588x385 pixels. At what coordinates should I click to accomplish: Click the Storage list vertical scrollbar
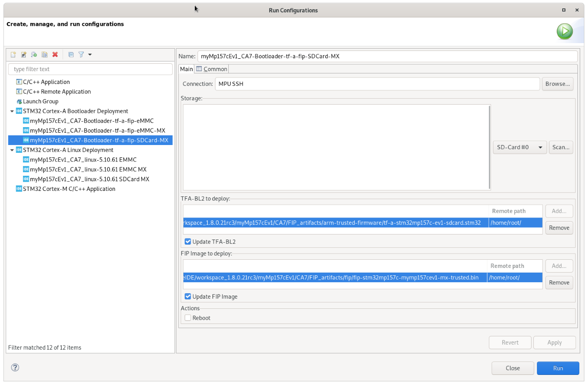point(490,147)
